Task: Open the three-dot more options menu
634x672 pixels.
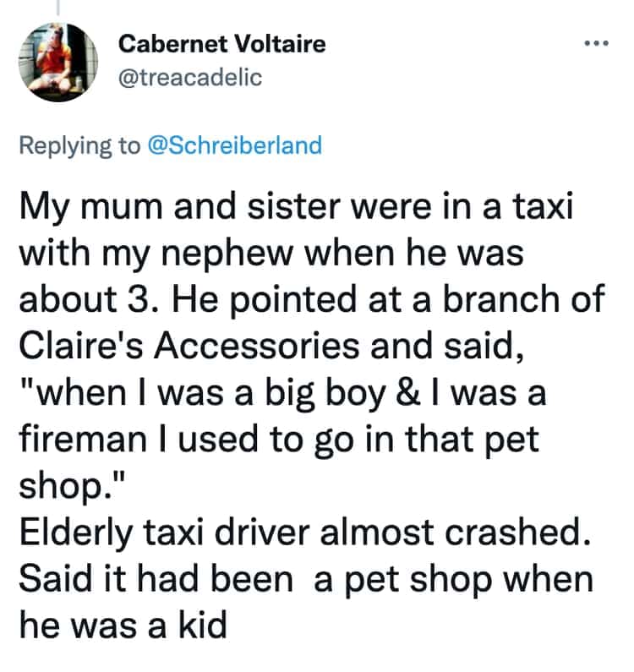Action: [x=597, y=43]
